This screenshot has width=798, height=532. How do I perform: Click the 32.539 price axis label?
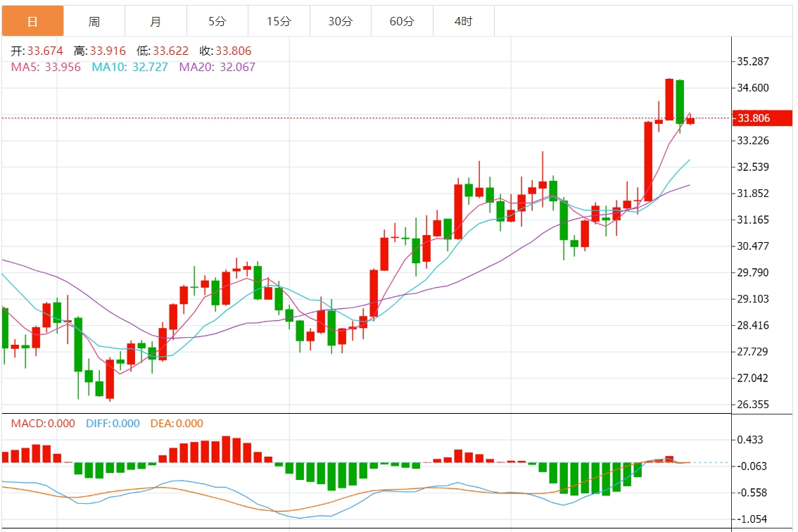753,167
